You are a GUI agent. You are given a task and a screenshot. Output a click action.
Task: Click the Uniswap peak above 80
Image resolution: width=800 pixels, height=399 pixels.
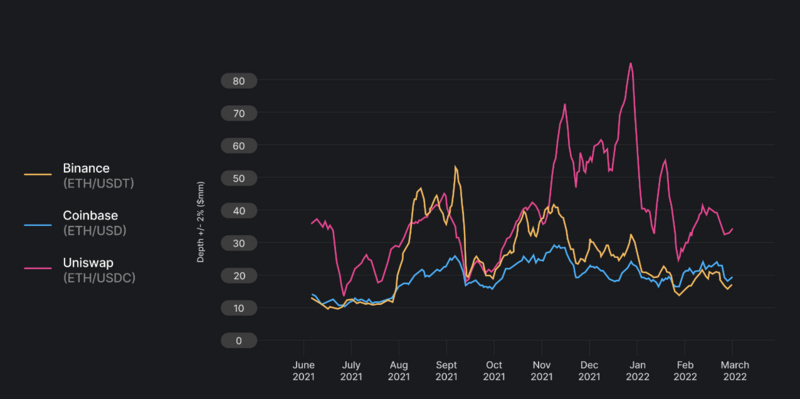[x=631, y=64]
